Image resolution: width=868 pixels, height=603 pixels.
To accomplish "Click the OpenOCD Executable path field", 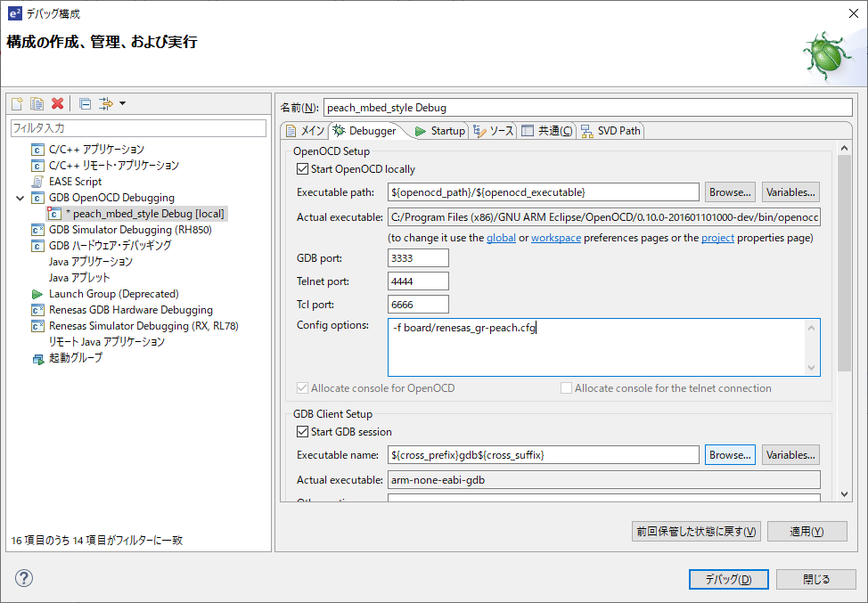I will 544,192.
